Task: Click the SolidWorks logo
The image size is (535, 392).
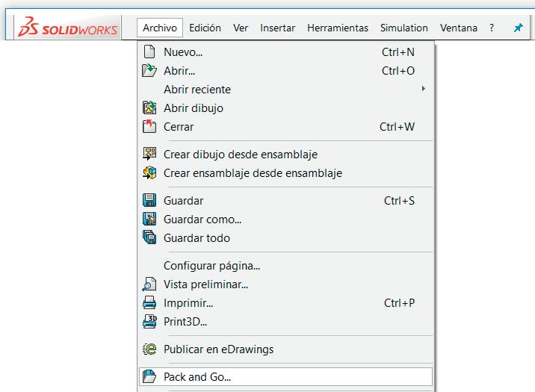Action: pos(68,28)
